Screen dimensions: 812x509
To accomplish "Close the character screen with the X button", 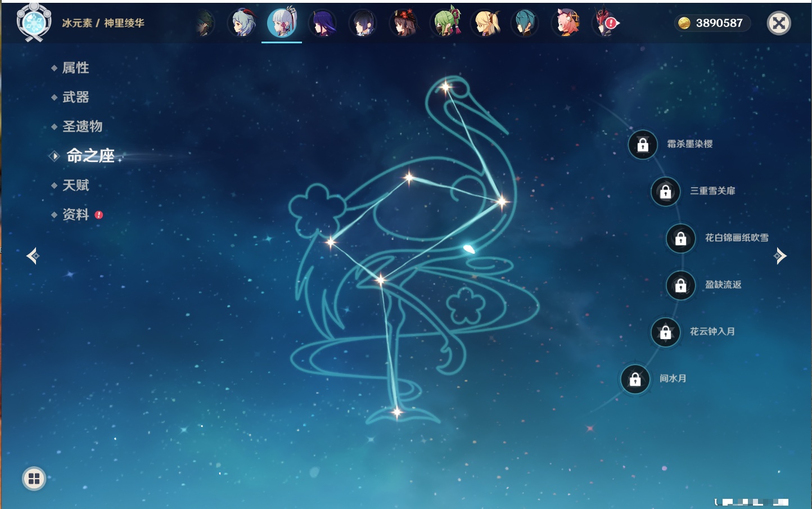I will [779, 23].
